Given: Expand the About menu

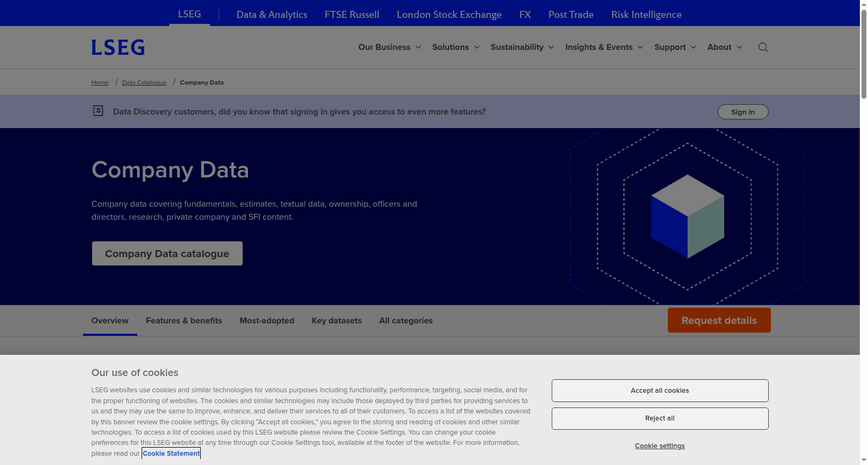Looking at the screenshot, I should pos(725,47).
